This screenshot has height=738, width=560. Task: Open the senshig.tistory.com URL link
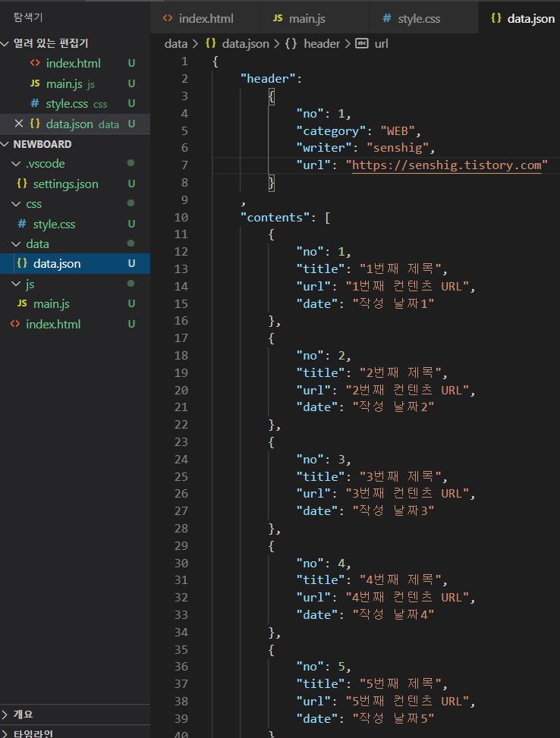point(446,165)
